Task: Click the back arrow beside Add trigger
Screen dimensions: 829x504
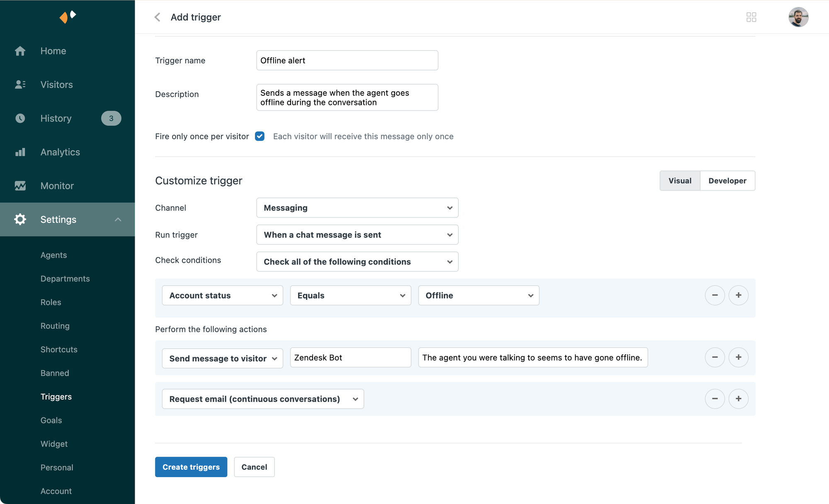Action: pyautogui.click(x=158, y=17)
